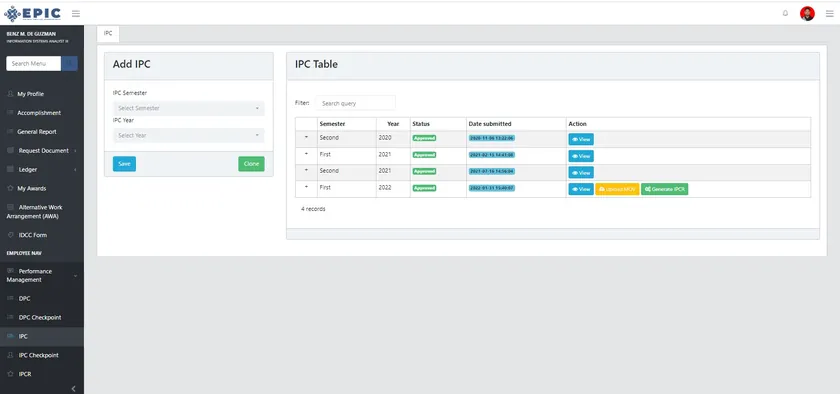This screenshot has height=394, width=840.
Task: Collapse the sidebar with the bottom chevron
Action: click(x=73, y=389)
